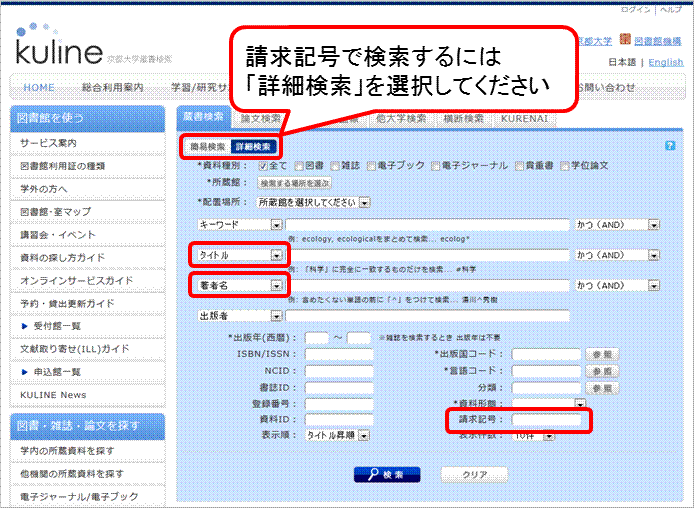Switch to 詳細検索 mode
The height and width of the screenshot is (508, 694).
253,146
